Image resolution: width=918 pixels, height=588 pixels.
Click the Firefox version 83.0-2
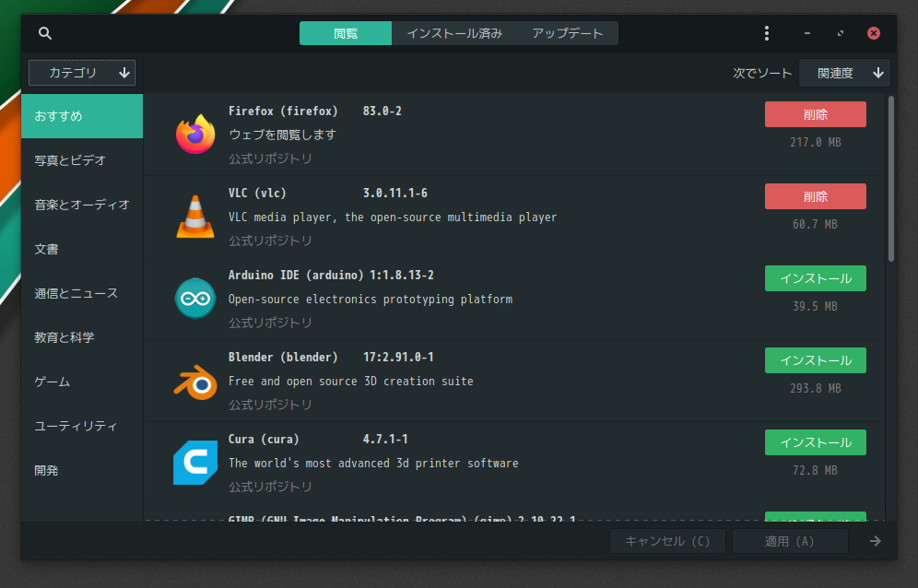coord(382,112)
